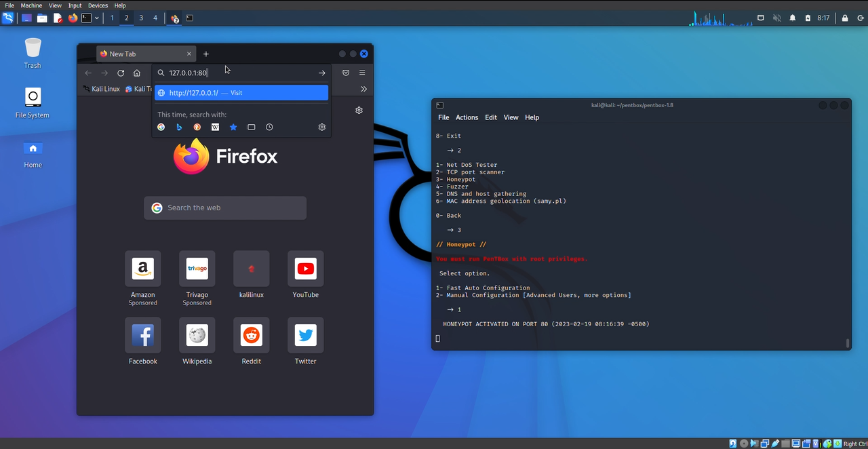Screen dimensions: 868x449
Task: Search with the Google engine icon
Action: 161,127
